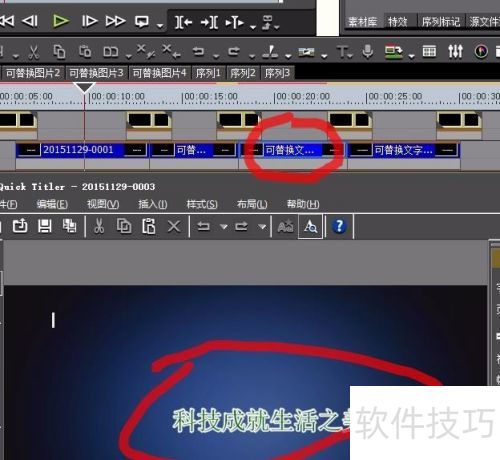This screenshot has height=460, width=500.
Task: Save the title in Quick Titler
Action: click(45, 226)
